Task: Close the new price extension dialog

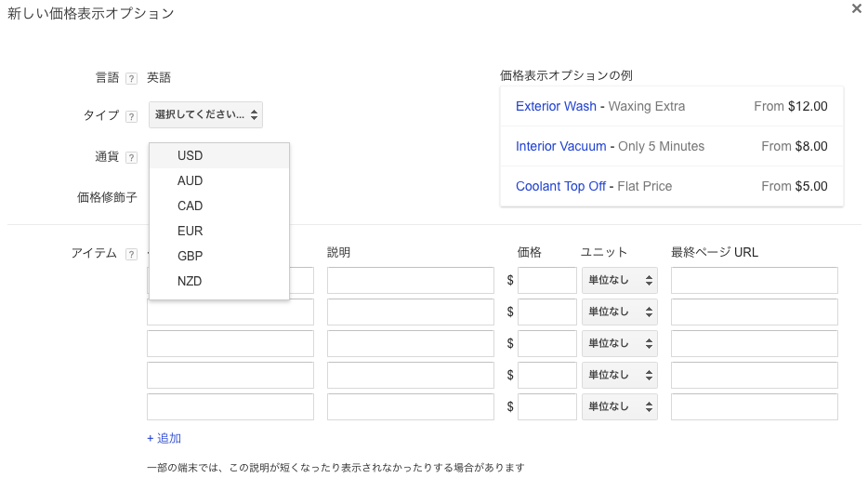Action: 856,8
